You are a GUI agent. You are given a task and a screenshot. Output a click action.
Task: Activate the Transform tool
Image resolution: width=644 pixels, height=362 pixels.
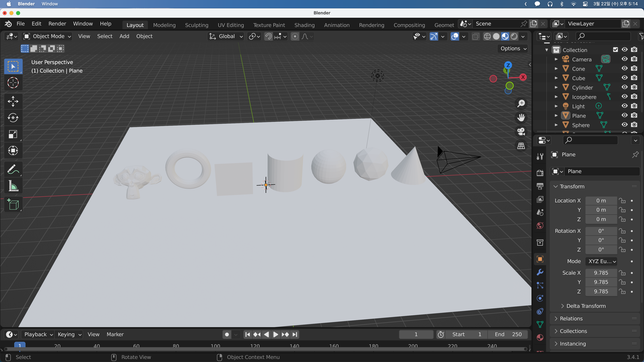(13, 151)
